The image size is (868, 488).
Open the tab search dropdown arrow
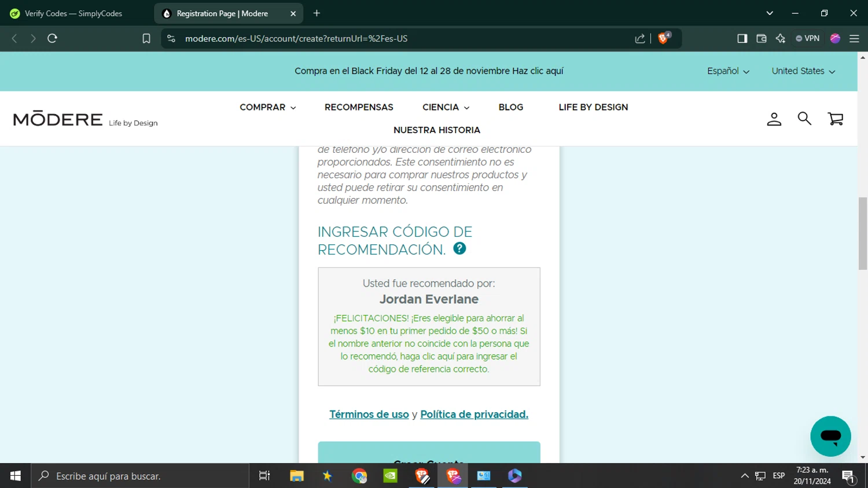pos(770,13)
